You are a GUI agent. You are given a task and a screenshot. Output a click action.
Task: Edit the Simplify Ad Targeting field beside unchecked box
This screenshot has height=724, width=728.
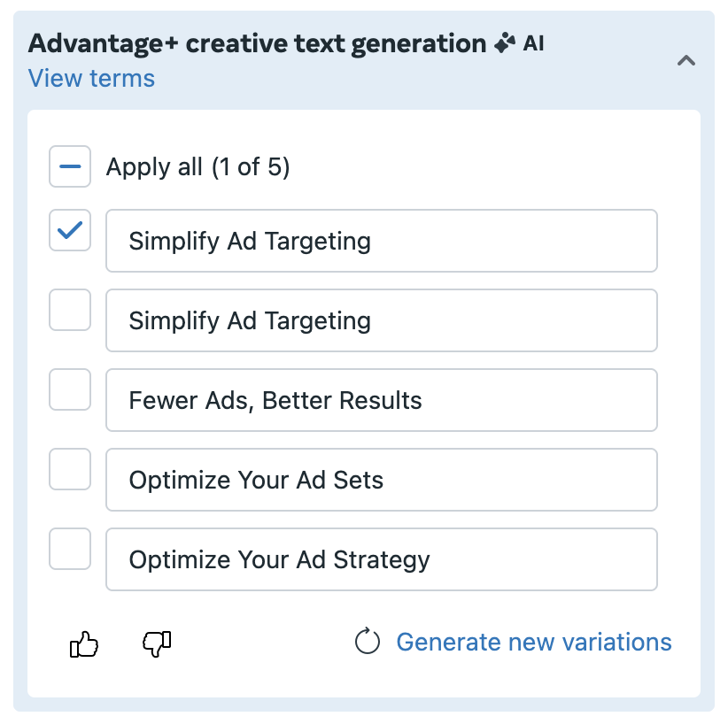pos(382,320)
